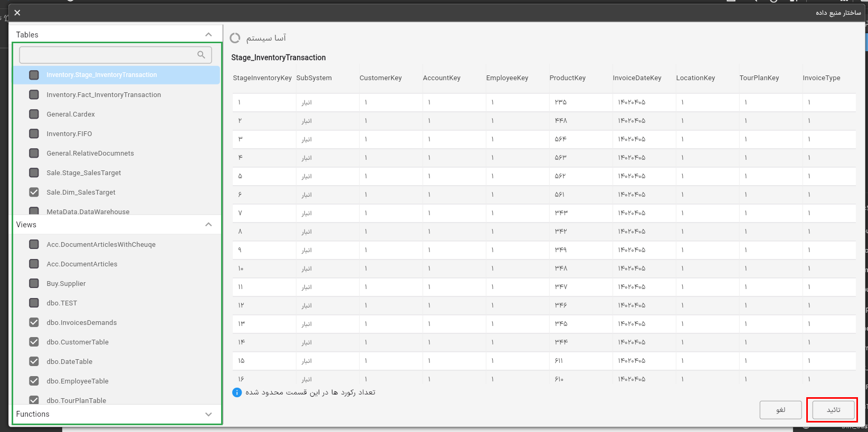The width and height of the screenshot is (868, 432).
Task: Check Acc.DocumentArticlesWithCheuqe view checkbox
Action: tap(34, 244)
